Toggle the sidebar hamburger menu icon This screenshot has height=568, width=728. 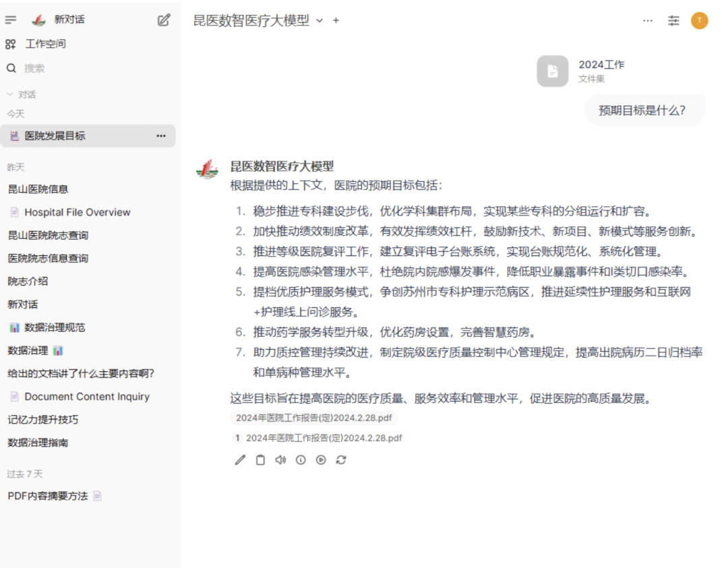pos(11,20)
